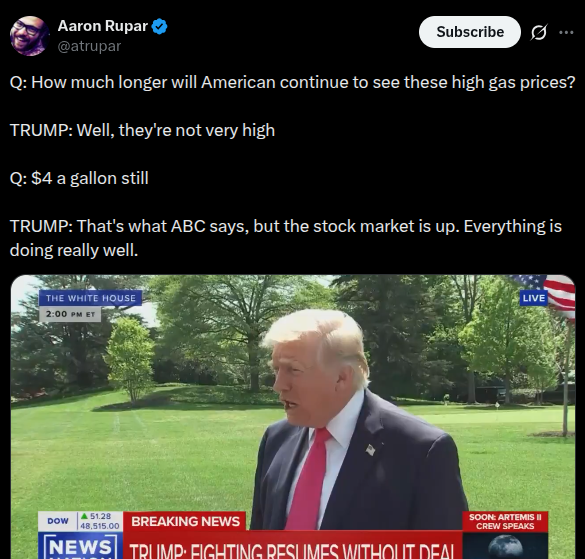Image resolution: width=585 pixels, height=559 pixels.
Task: Click the 2:00 PM ET time label
Action: pos(70,314)
